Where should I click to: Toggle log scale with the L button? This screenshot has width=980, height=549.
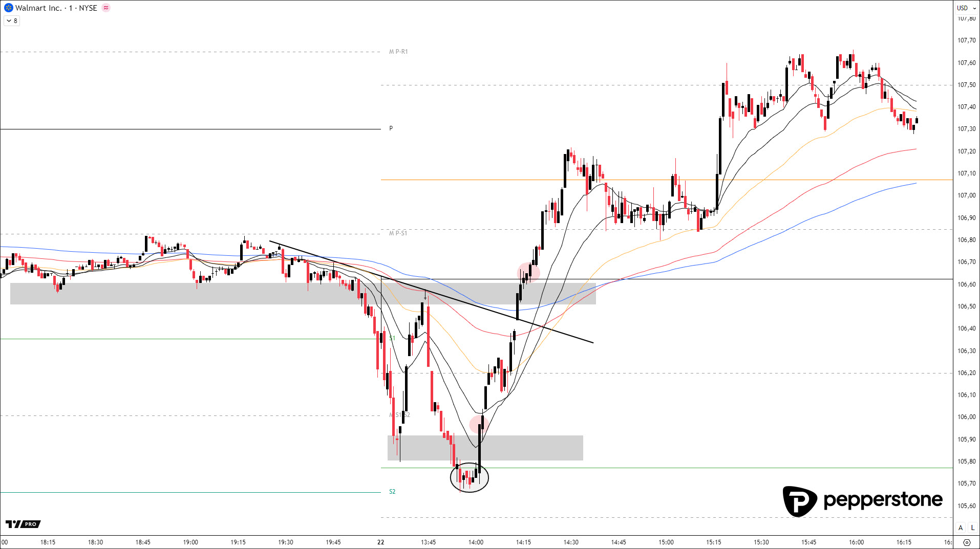(972, 528)
